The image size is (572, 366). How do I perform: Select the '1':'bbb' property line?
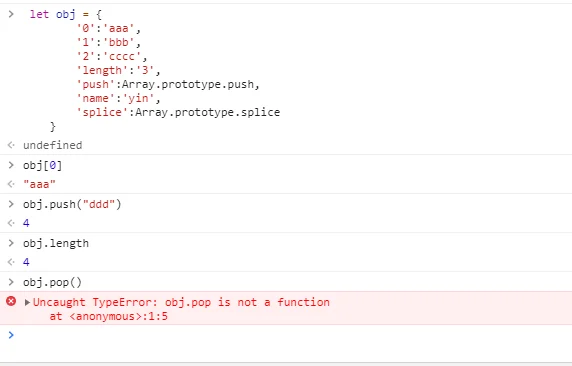click(109, 42)
